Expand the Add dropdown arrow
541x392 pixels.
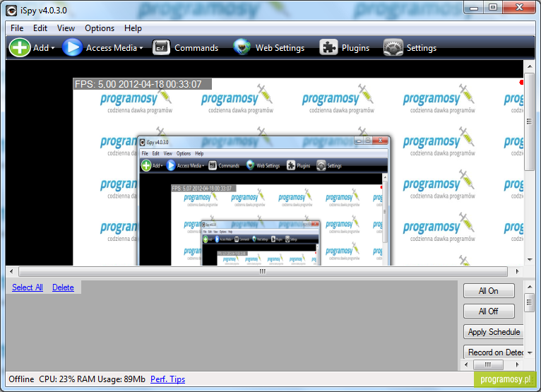53,48
